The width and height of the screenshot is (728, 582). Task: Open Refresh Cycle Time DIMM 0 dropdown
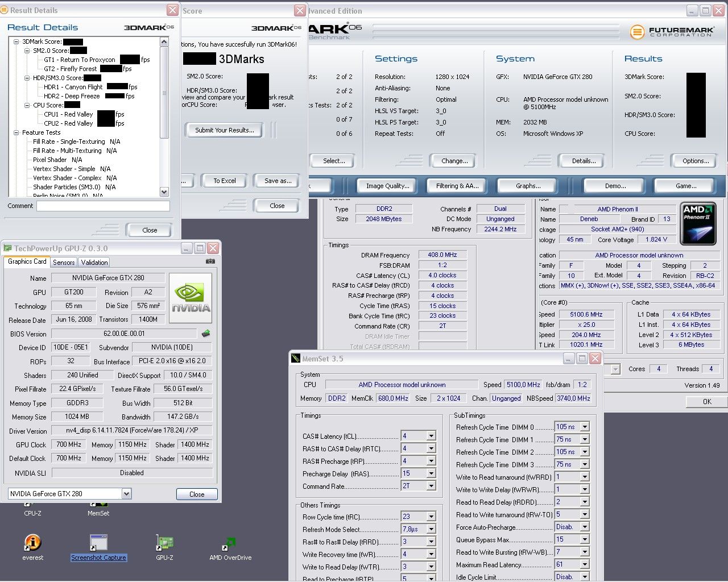[585, 427]
